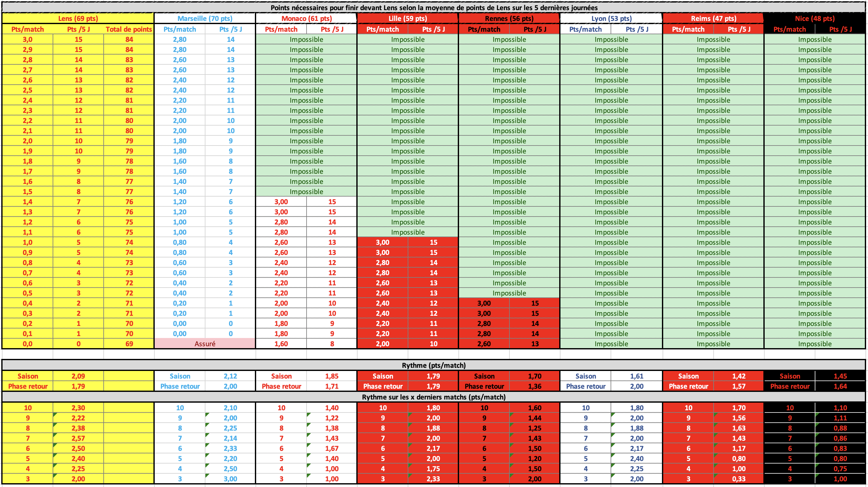The image size is (868, 487).
Task: Click Lens total "77" in the 1,6 row
Action: click(129, 181)
